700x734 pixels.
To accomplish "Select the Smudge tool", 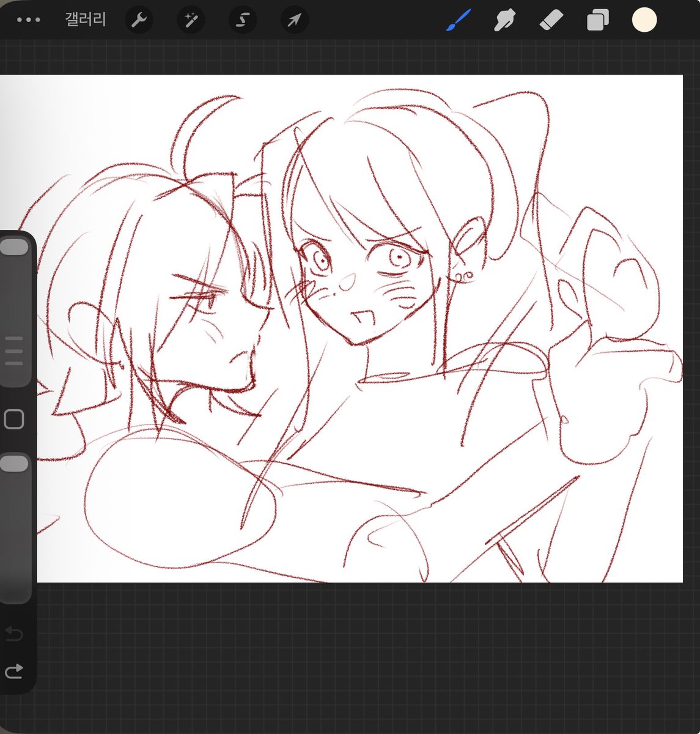I will tap(504, 20).
